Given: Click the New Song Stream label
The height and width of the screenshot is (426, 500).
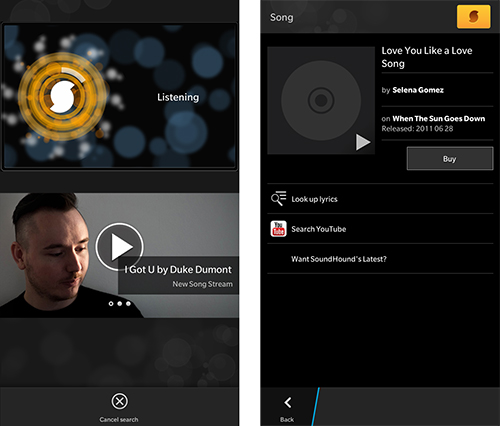Looking at the screenshot, I should pyautogui.click(x=202, y=284).
